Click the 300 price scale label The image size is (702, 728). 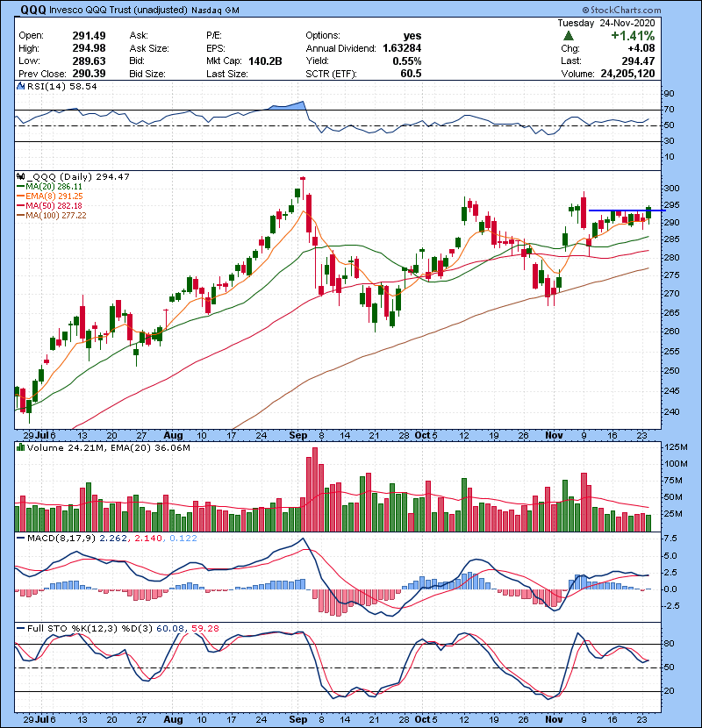672,188
